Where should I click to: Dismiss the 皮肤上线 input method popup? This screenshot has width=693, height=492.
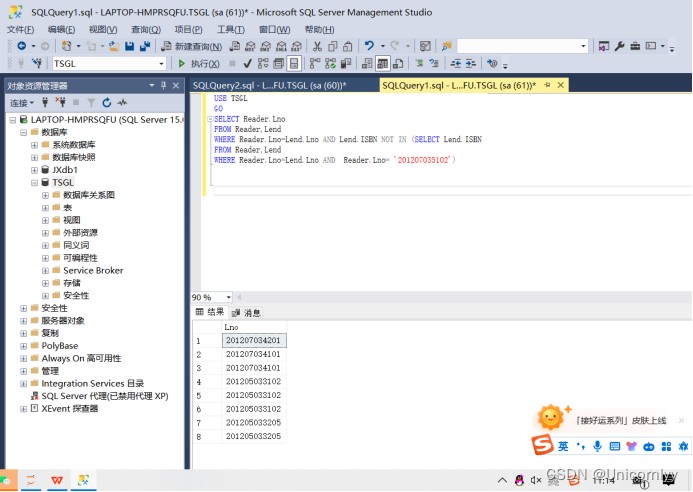(682, 420)
